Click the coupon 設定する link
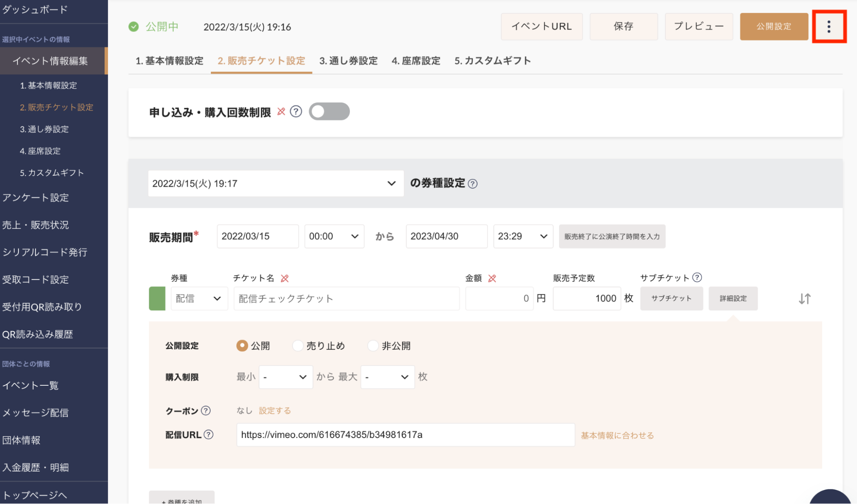Image resolution: width=857 pixels, height=504 pixels. (x=275, y=411)
